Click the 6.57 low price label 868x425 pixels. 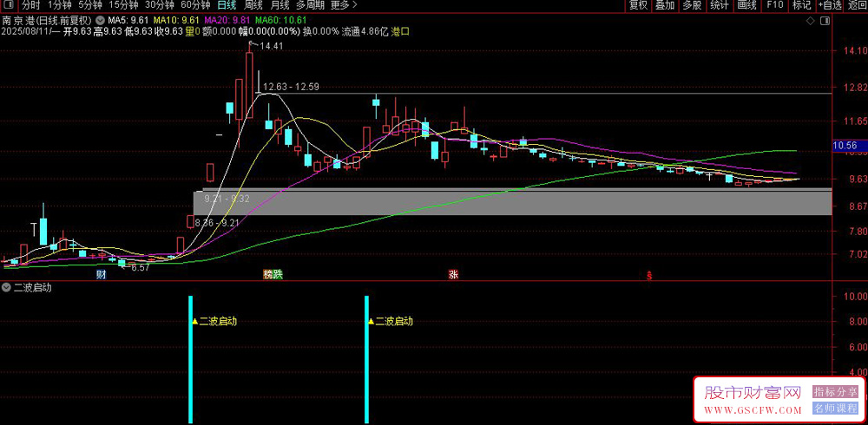140,267
